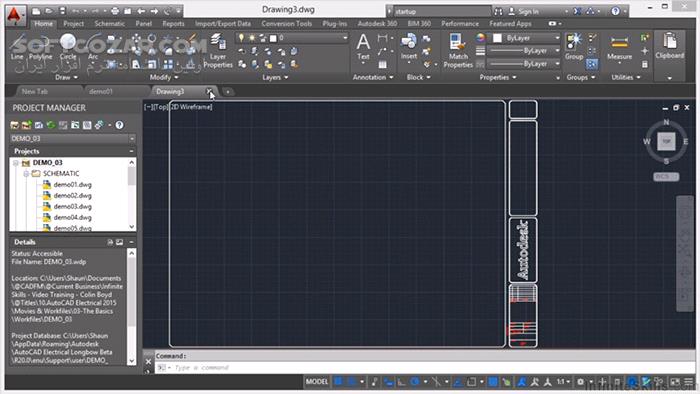Select the Line drawing tool
Screen dimensions: 700x394
(x=17, y=47)
